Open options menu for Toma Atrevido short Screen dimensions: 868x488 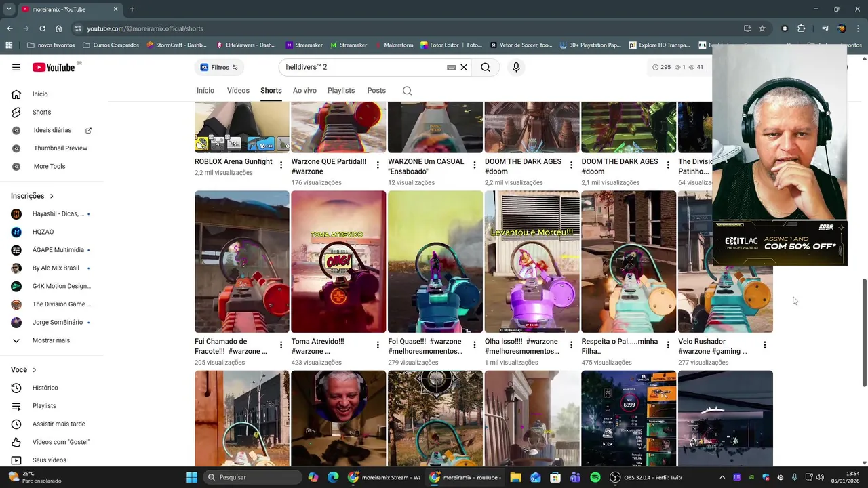pos(378,345)
